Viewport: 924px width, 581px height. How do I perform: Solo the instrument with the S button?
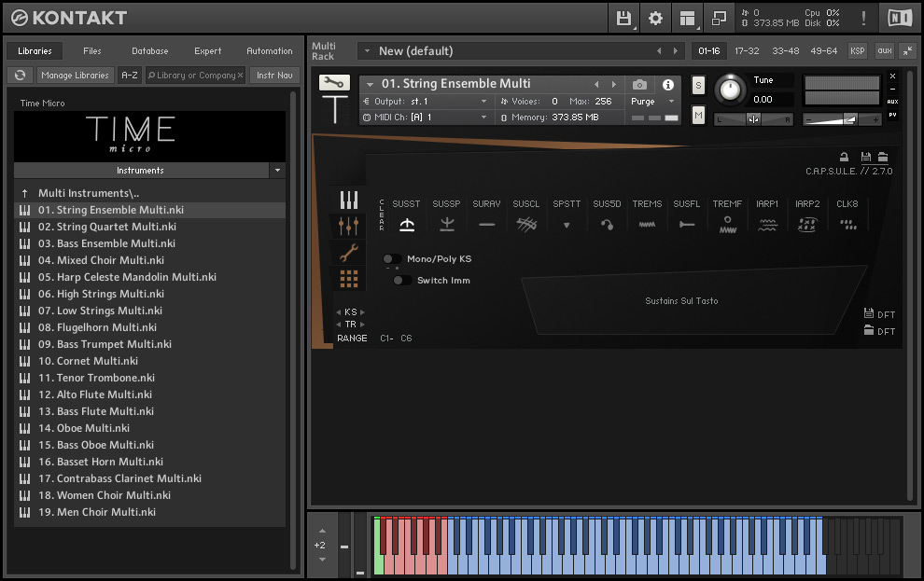coord(698,86)
